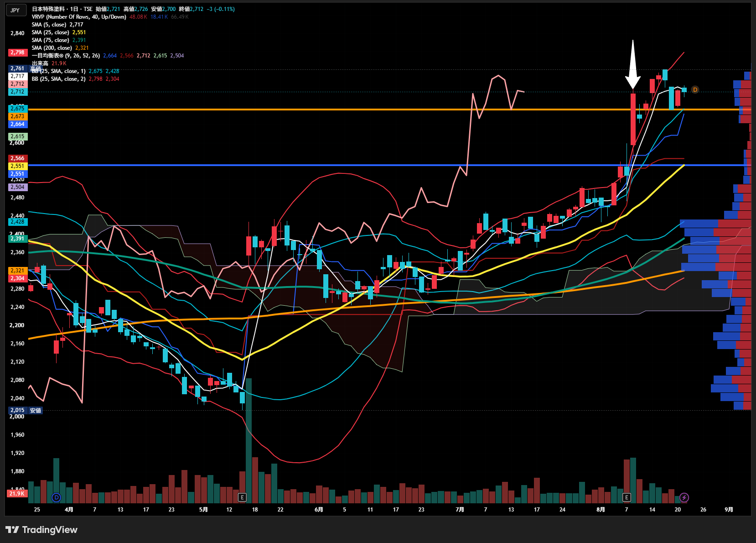The width and height of the screenshot is (756, 543).
Task: Open the E earnings marker near August 7
Action: (627, 497)
